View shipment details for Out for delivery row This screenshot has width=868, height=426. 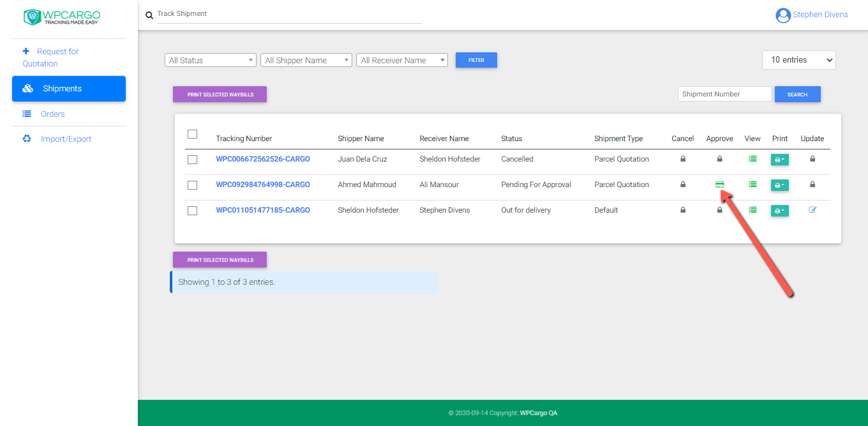752,209
